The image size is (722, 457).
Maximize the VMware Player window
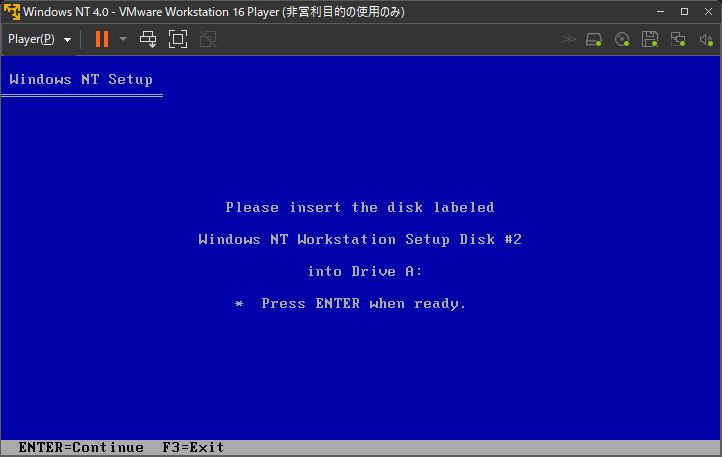click(x=685, y=12)
